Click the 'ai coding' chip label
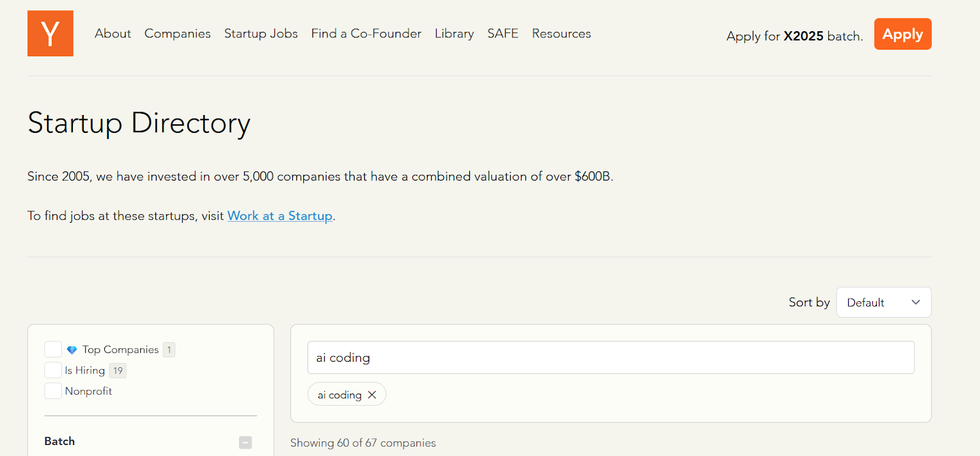The width and height of the screenshot is (980, 456). (x=339, y=395)
